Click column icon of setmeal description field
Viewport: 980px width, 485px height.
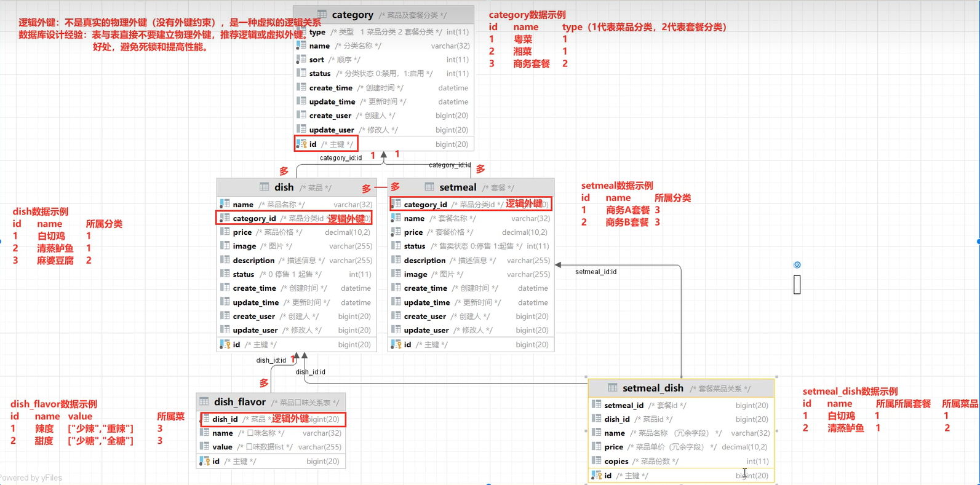point(396,260)
